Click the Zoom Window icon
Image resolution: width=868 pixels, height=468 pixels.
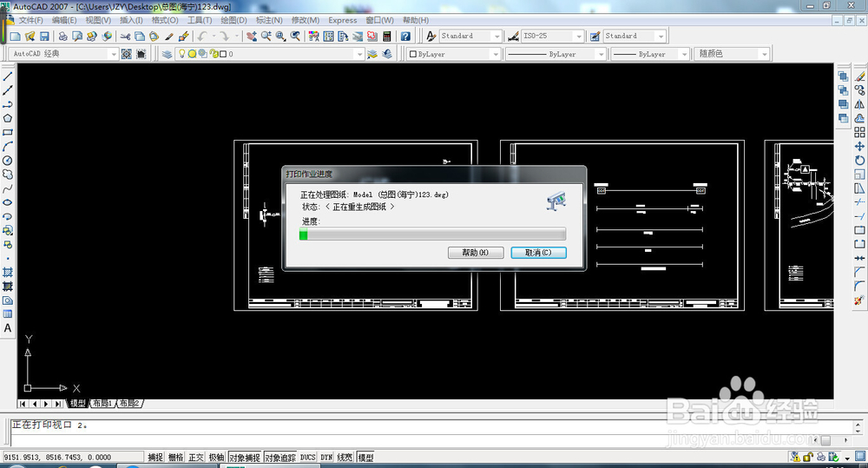click(x=280, y=36)
